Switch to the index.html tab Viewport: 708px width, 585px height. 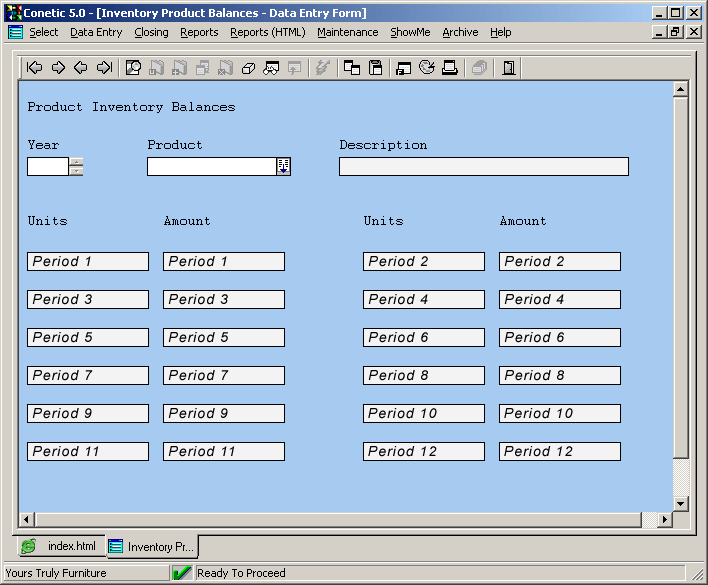(x=61, y=547)
